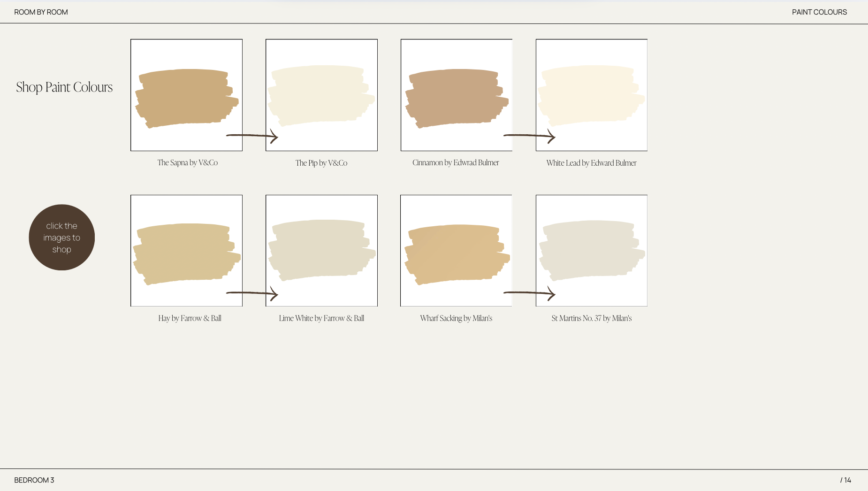This screenshot has width=868, height=491.
Task: Click the round 'click the images to shop' badge
Action: tap(62, 238)
